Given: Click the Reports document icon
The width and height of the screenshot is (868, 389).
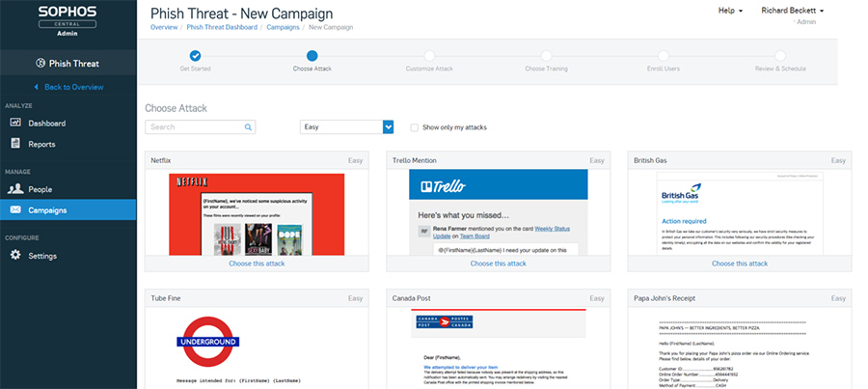Looking at the screenshot, I should click(x=15, y=144).
